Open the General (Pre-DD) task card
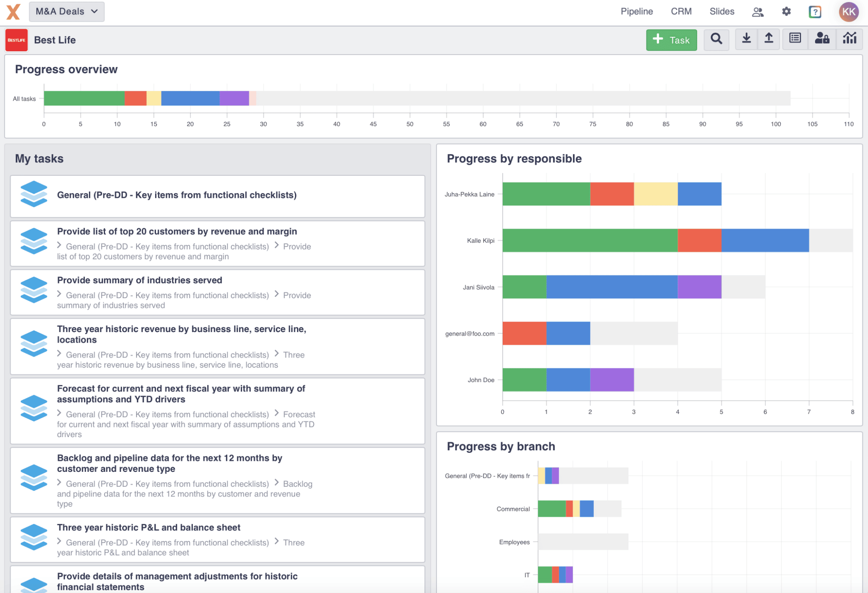Screen dimensions: 868x593 [x=217, y=196]
